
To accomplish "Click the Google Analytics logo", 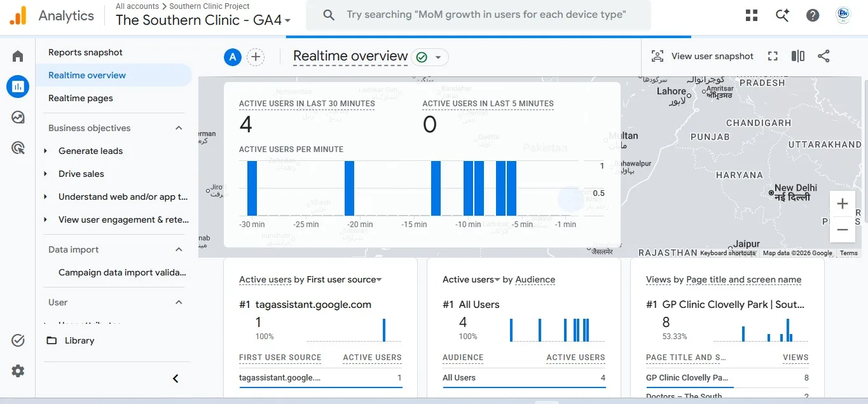I will (x=18, y=15).
